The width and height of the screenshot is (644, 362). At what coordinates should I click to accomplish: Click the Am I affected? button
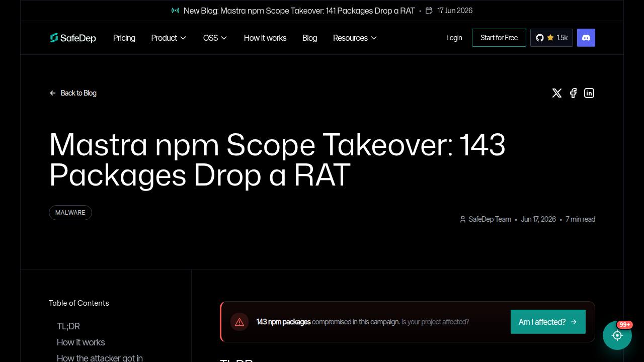coord(548,322)
